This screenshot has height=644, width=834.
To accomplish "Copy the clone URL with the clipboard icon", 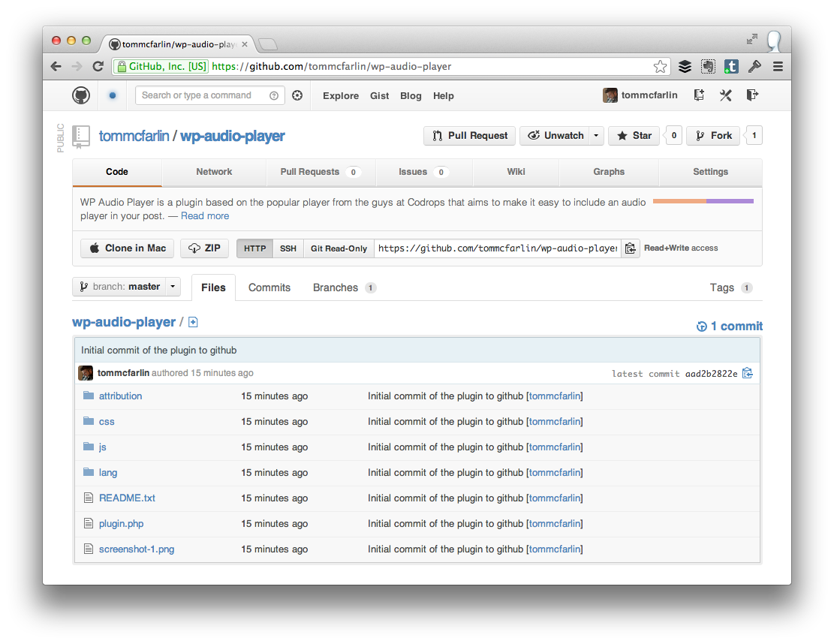I will (x=630, y=248).
